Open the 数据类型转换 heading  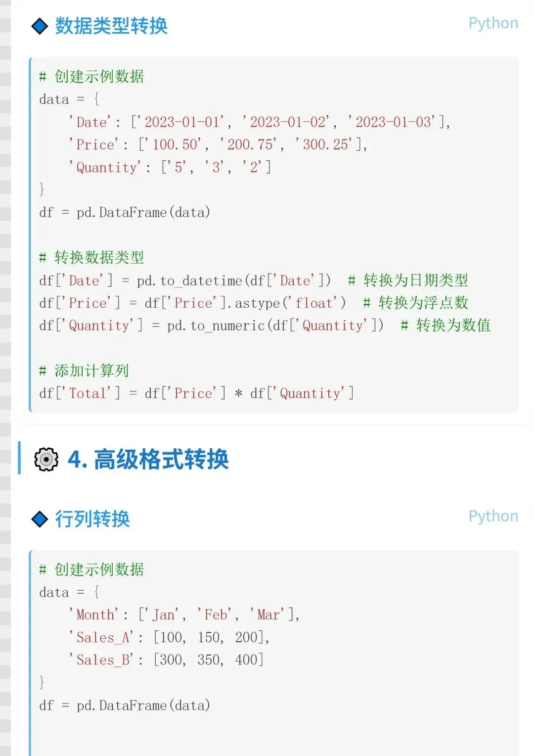tap(111, 26)
